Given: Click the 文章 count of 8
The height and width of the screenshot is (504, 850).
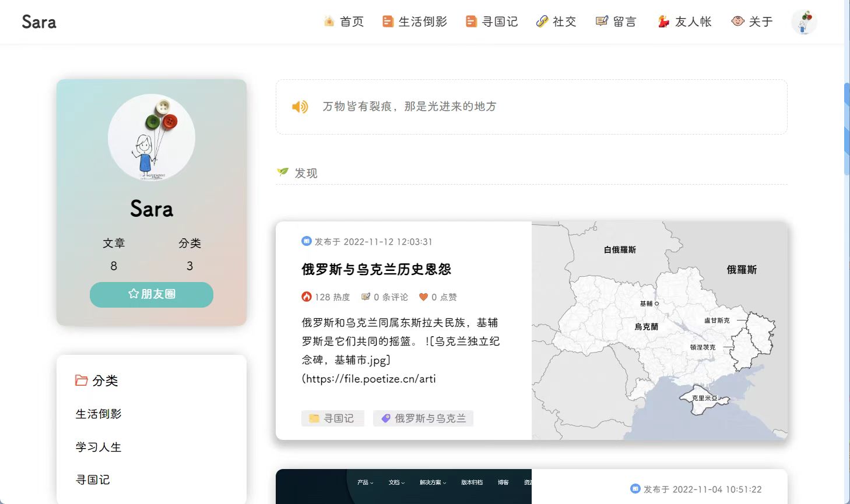Looking at the screenshot, I should tap(114, 266).
